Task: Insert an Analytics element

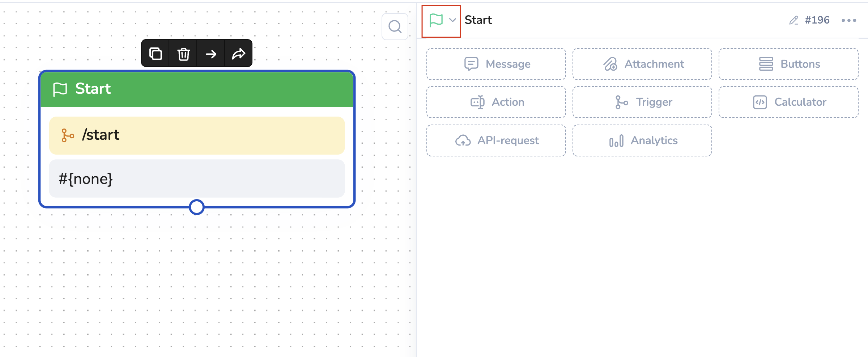Action: tap(642, 140)
